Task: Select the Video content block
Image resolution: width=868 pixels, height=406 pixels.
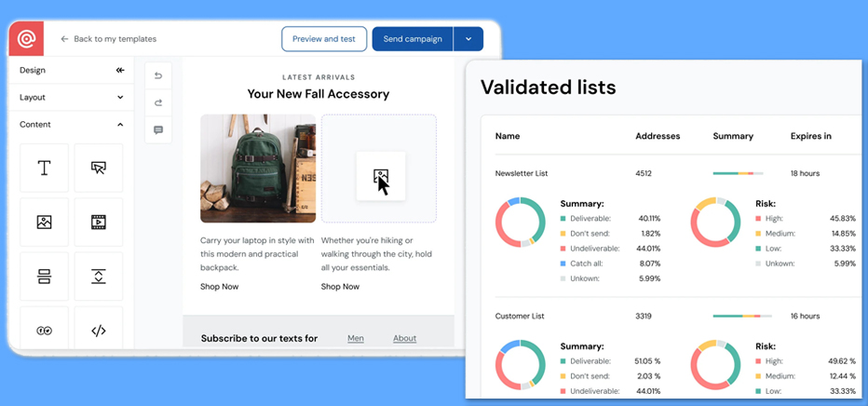Action: (98, 222)
